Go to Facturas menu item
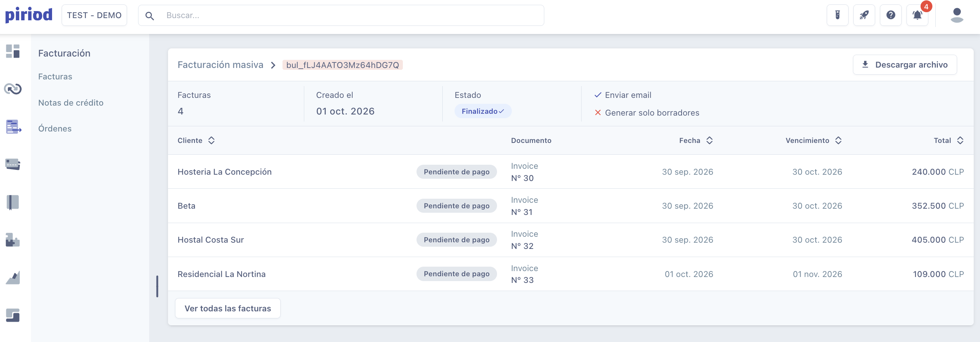980x342 pixels. [55, 76]
